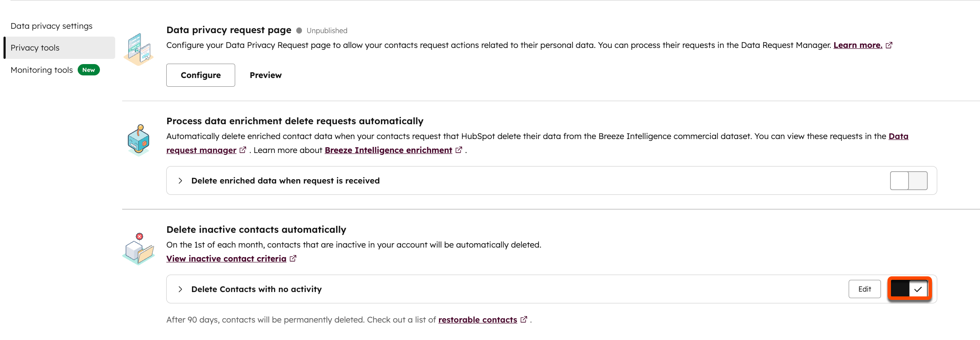Disable the Delete Contacts with no activity toggle
This screenshot has width=980, height=340.
coord(909,289)
